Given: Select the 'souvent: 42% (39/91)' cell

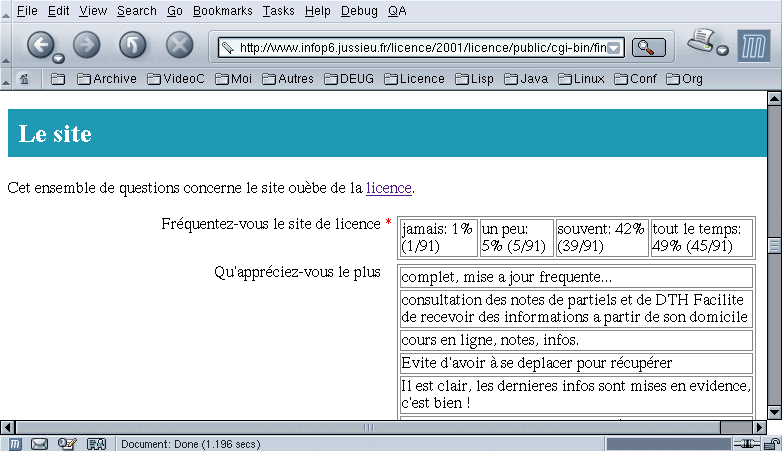Looking at the screenshot, I should 602,237.
